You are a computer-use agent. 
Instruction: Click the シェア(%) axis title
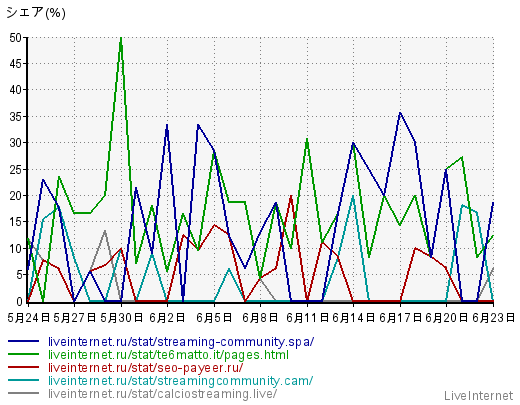36,13
